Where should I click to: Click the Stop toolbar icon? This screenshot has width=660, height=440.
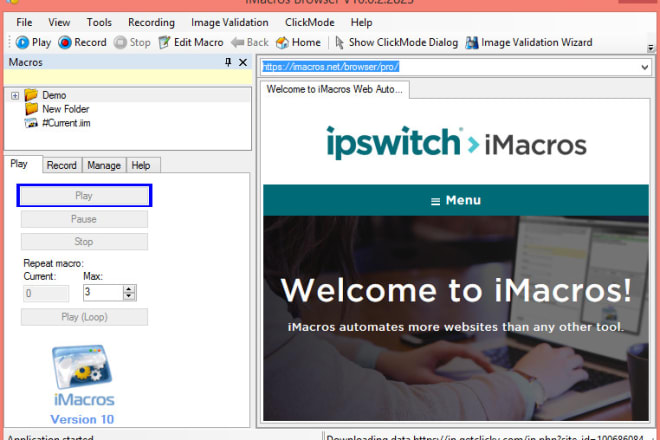pyautogui.click(x=120, y=43)
